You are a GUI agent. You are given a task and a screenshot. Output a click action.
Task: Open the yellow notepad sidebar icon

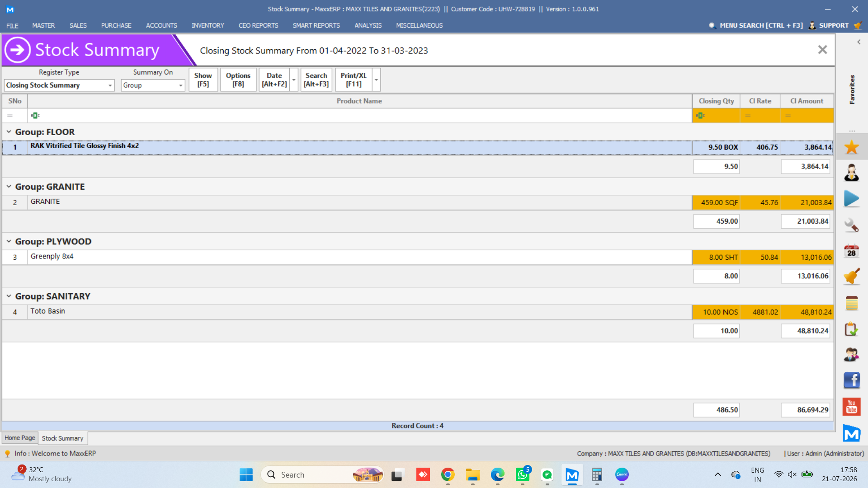click(x=852, y=303)
